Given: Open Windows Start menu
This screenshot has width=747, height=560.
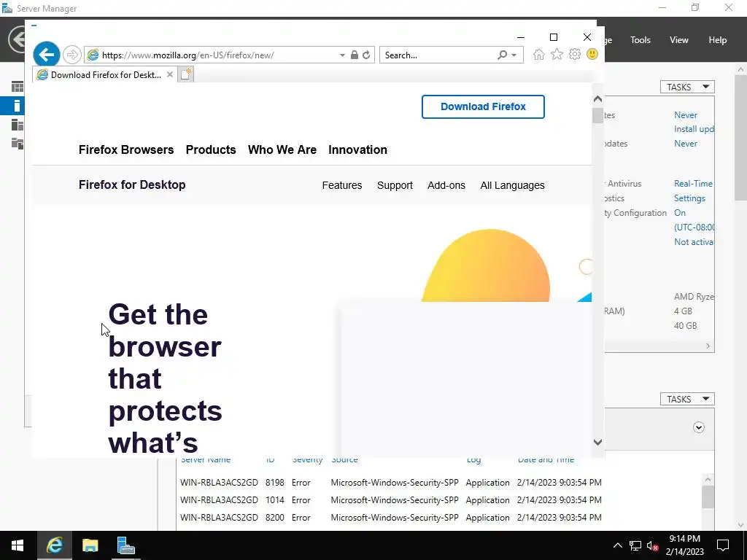Looking at the screenshot, I should tap(18, 545).
